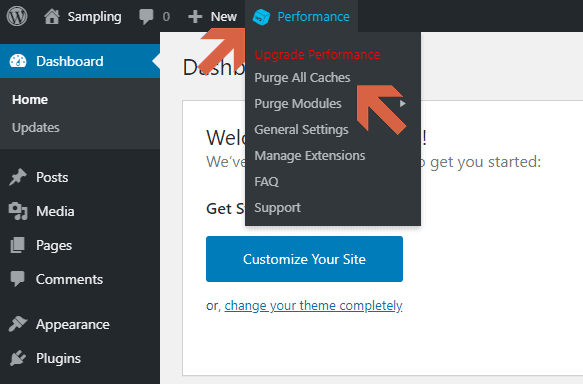Viewport: 583px width, 384px height.
Task: Click the Posts pushpin icon
Action: coord(18,177)
